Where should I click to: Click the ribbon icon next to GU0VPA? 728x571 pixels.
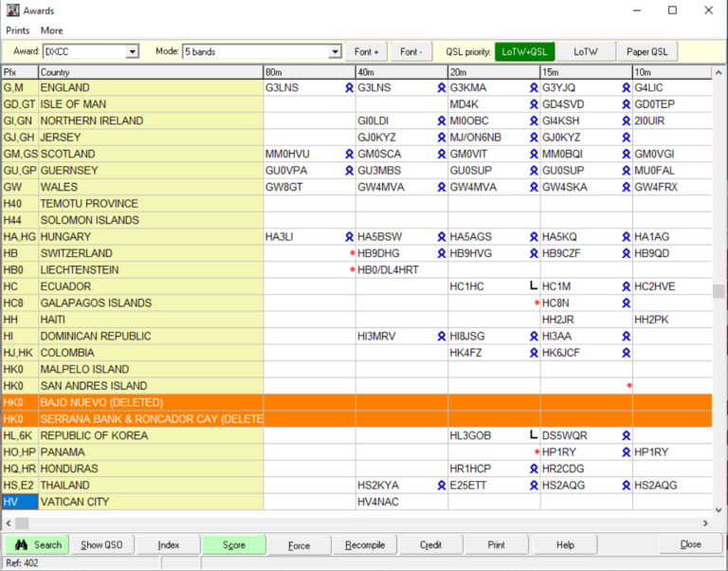click(349, 171)
